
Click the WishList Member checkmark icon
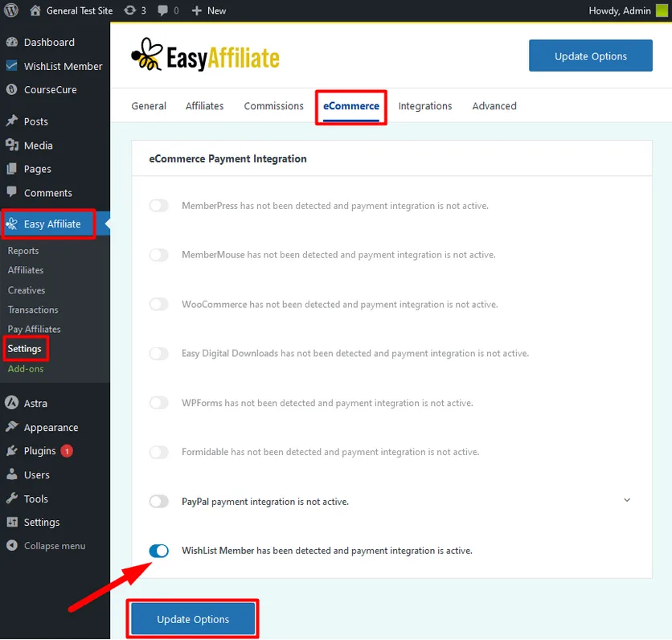tap(12, 66)
